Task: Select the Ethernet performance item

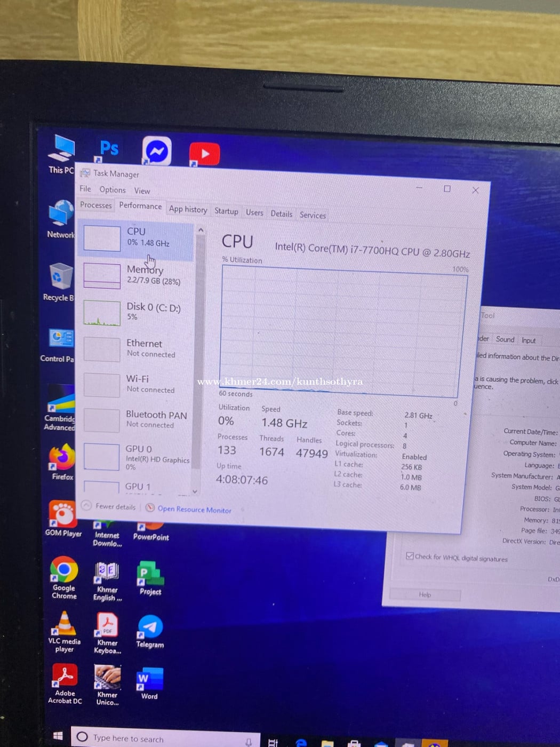Action: [137, 348]
